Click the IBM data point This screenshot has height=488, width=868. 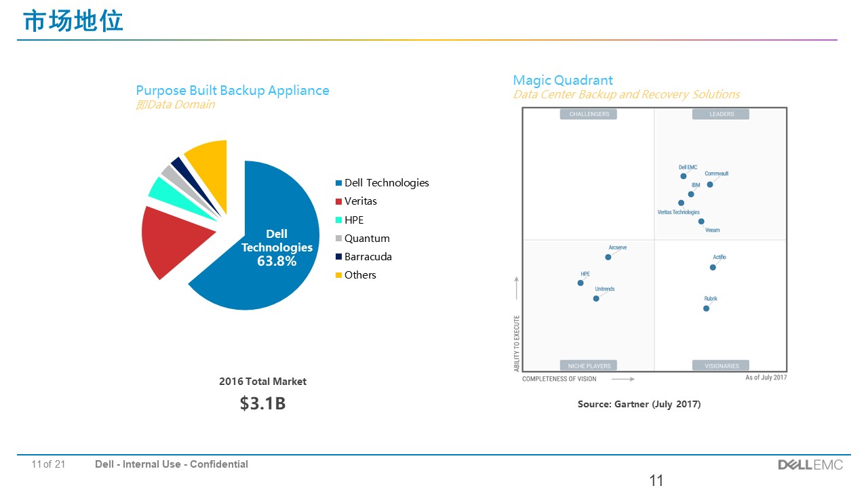[691, 195]
